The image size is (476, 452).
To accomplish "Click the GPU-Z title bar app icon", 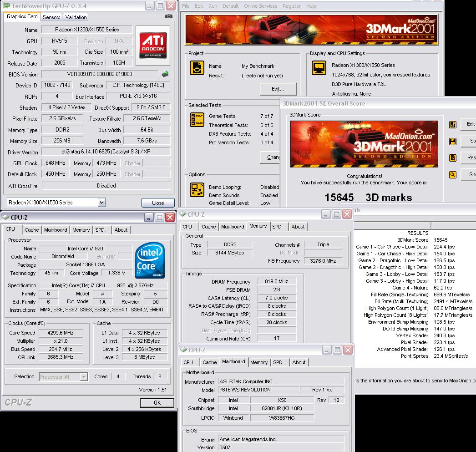I will point(6,5).
